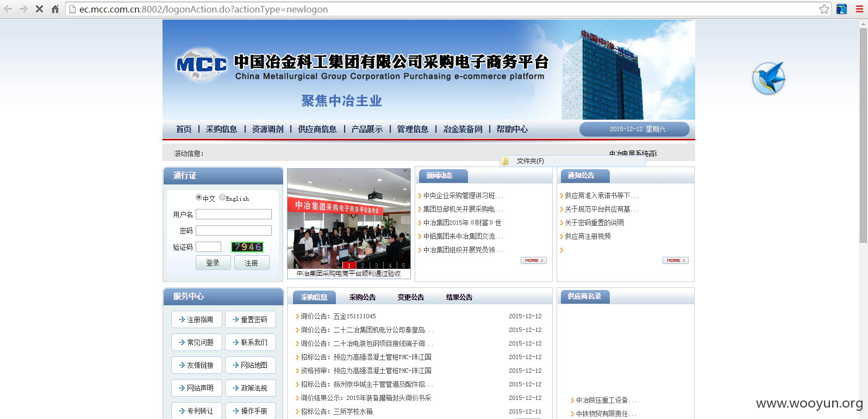The width and height of the screenshot is (868, 419).
Task: Open 供应商信息 in the navigation bar
Action: 317,129
